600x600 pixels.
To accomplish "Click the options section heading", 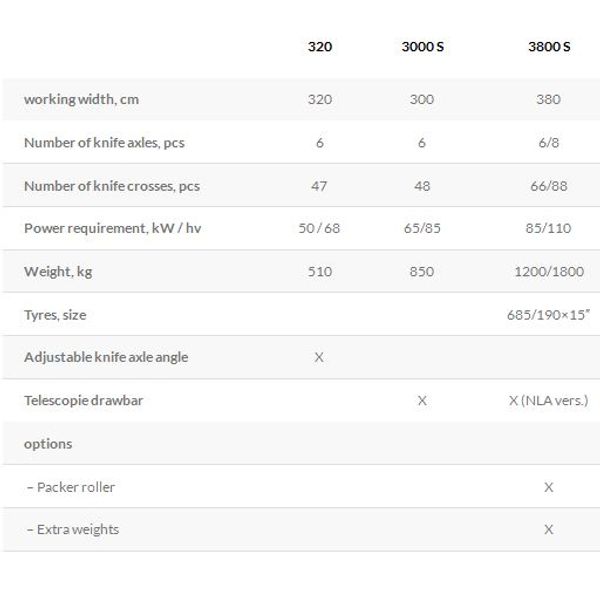I will coord(48,444).
